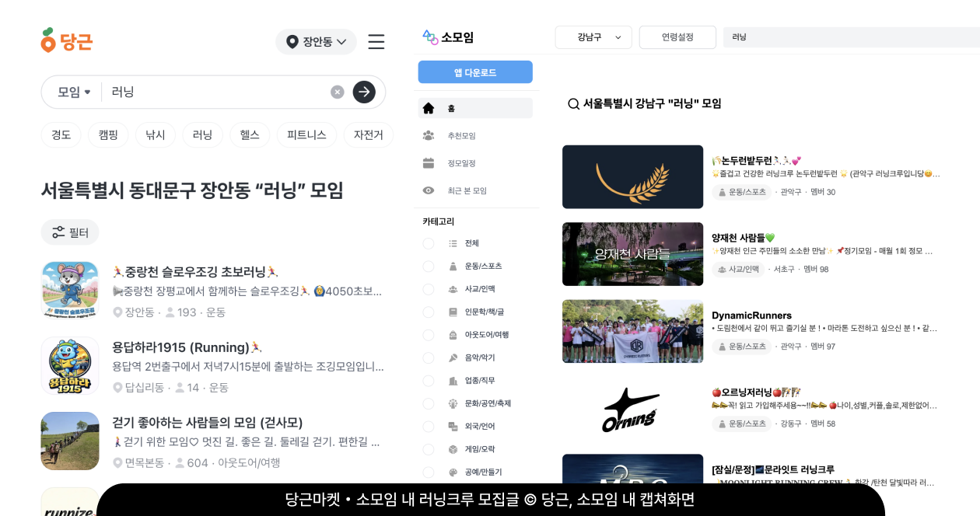Open the 장안동 location dropdown
The height and width of the screenshot is (516, 980).
coord(316,42)
